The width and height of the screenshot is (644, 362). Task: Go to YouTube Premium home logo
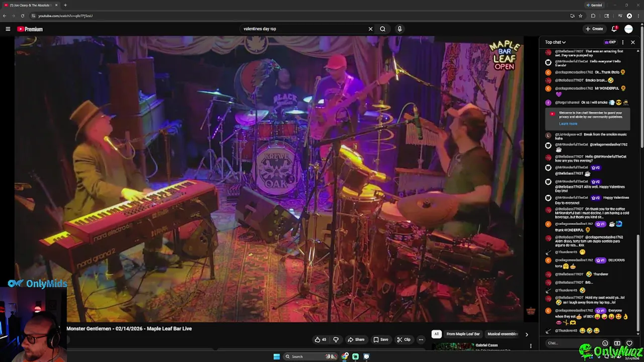tap(30, 29)
